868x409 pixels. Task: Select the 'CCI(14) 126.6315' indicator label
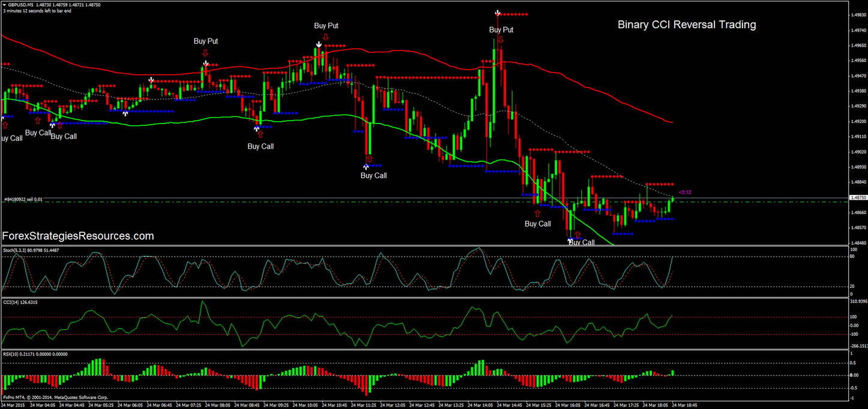coord(21,302)
